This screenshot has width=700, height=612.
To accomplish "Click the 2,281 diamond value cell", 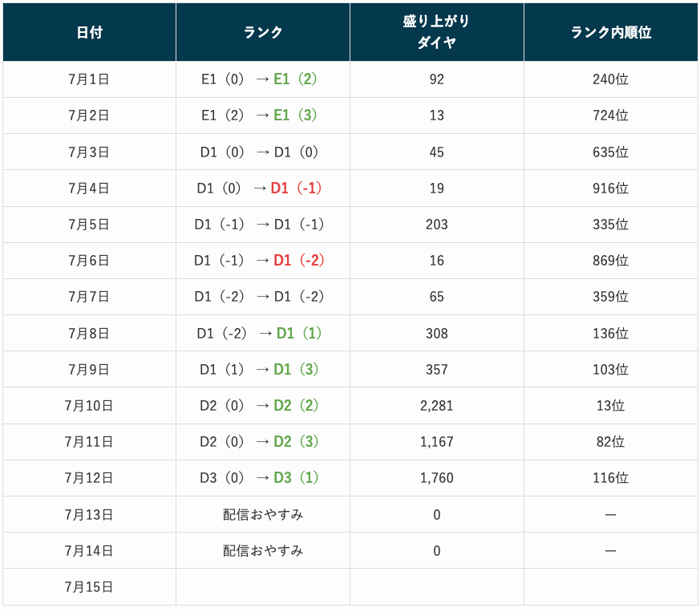I will [436, 406].
